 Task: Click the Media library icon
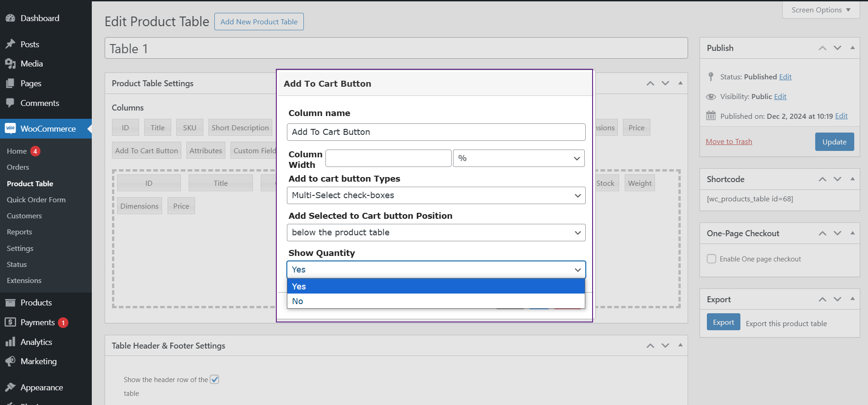[10, 64]
